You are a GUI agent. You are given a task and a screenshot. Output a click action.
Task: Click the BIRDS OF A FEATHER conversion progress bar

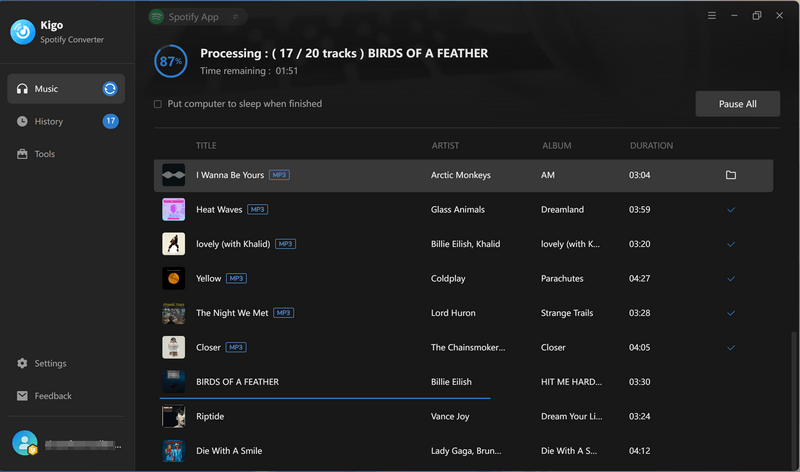click(x=325, y=398)
